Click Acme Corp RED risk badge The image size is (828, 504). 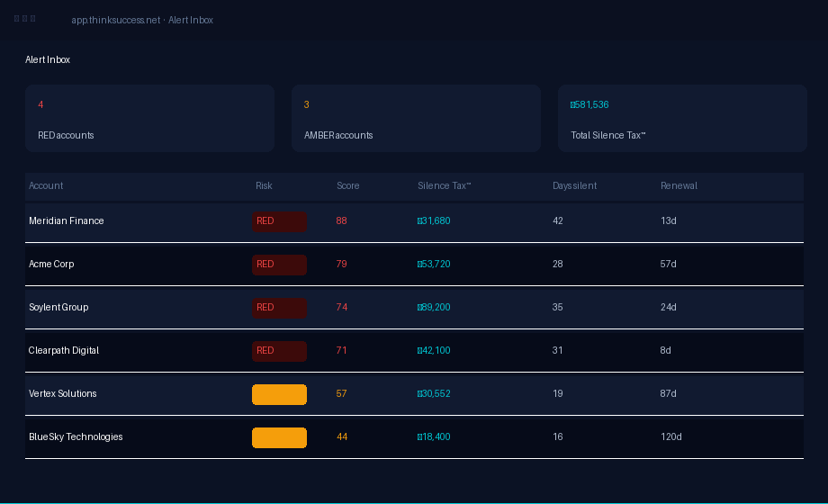[279, 265]
